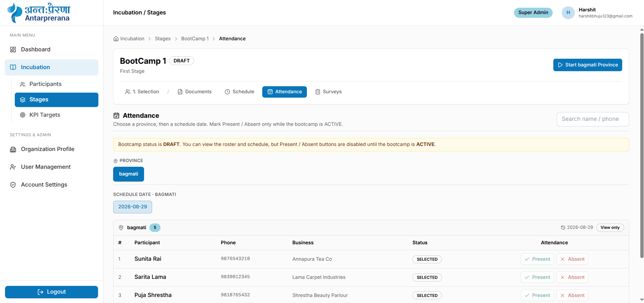Screen dimensions: 644x303
Task: Click the clock icon beside 2026-08-29
Action: coord(563,228)
